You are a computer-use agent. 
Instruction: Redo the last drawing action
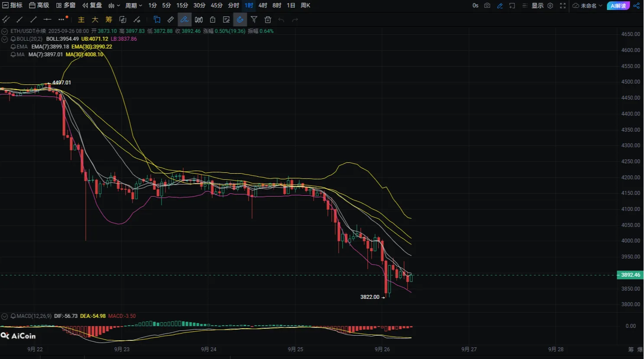[295, 19]
